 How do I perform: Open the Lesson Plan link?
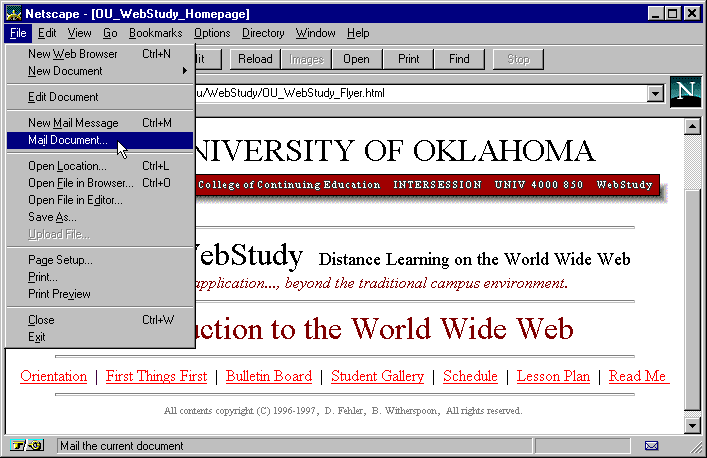pos(553,376)
